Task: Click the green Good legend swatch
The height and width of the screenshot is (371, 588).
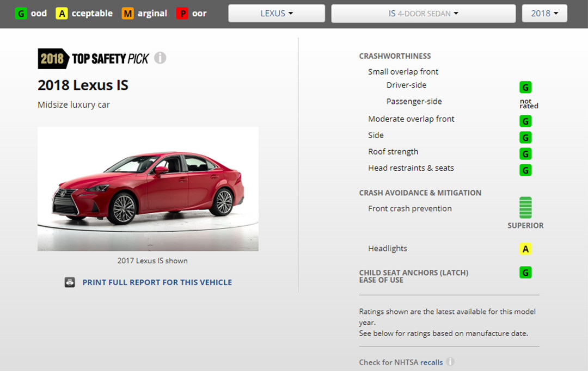Action: click(x=21, y=14)
